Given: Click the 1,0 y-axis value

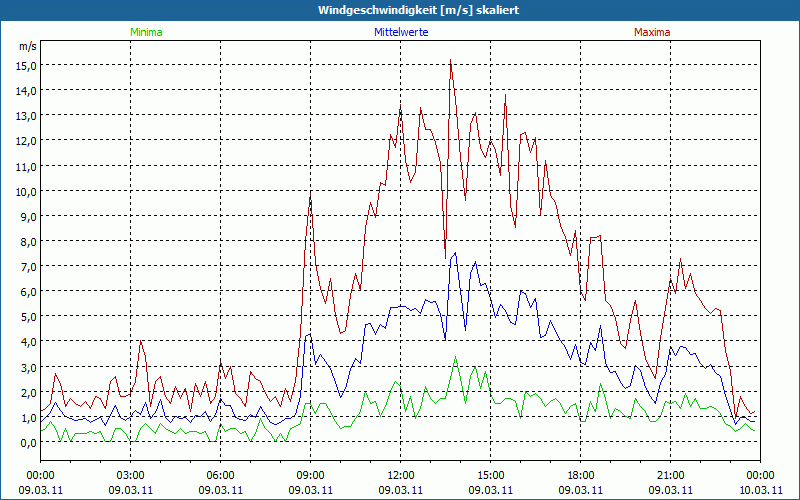Looking at the screenshot, I should point(30,418).
